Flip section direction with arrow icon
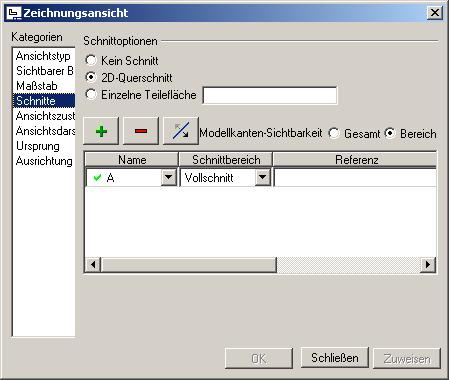Image resolution: width=449 pixels, height=380 pixels. click(x=181, y=131)
